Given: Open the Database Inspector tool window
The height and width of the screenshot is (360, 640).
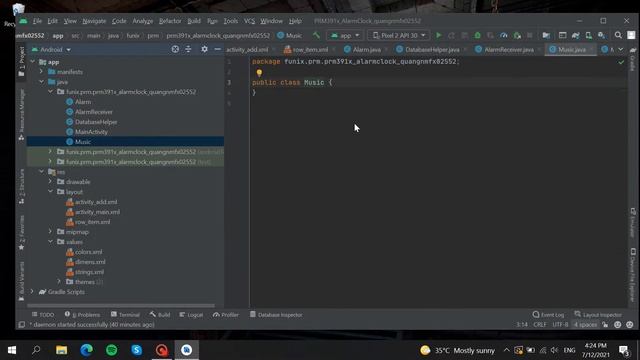Looking at the screenshot, I should (x=276, y=315).
